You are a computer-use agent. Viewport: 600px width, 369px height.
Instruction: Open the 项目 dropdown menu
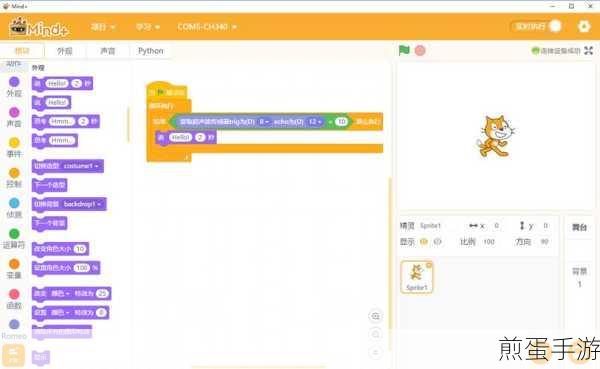[103, 27]
